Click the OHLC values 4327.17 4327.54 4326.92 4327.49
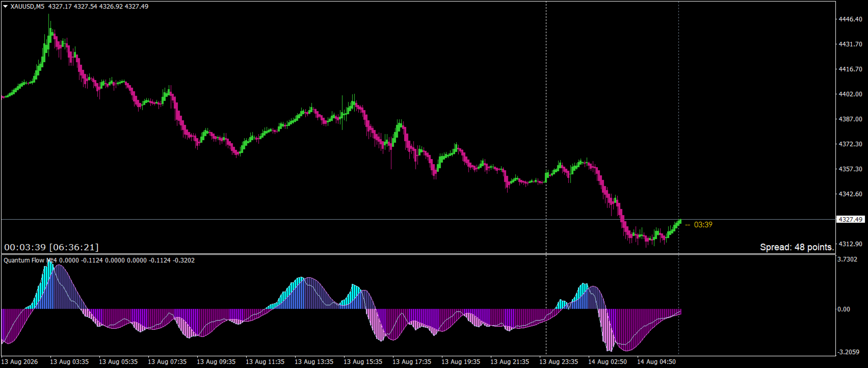 click(98, 7)
